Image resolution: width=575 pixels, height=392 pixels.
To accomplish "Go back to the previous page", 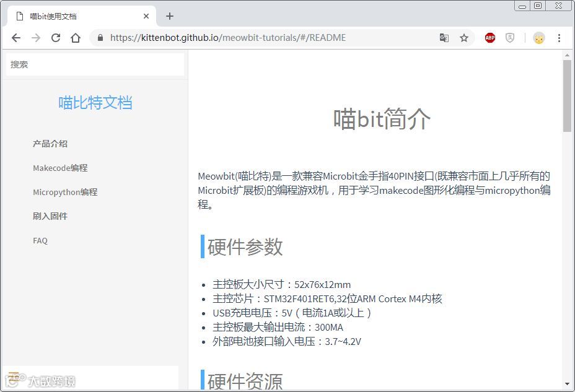I will click(16, 38).
